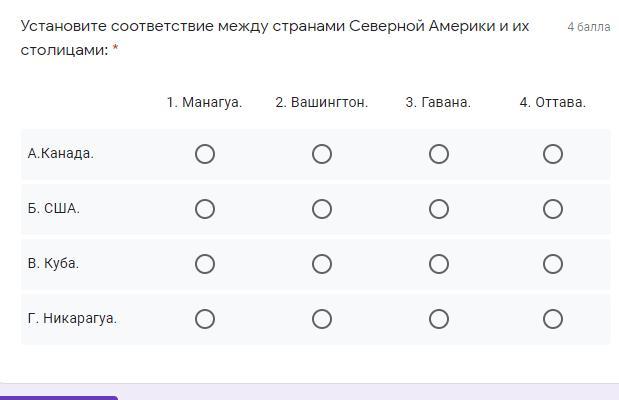Image resolution: width=619 pixels, height=400 pixels.
Task: Click the А.Канада row label
Action: tap(61, 153)
